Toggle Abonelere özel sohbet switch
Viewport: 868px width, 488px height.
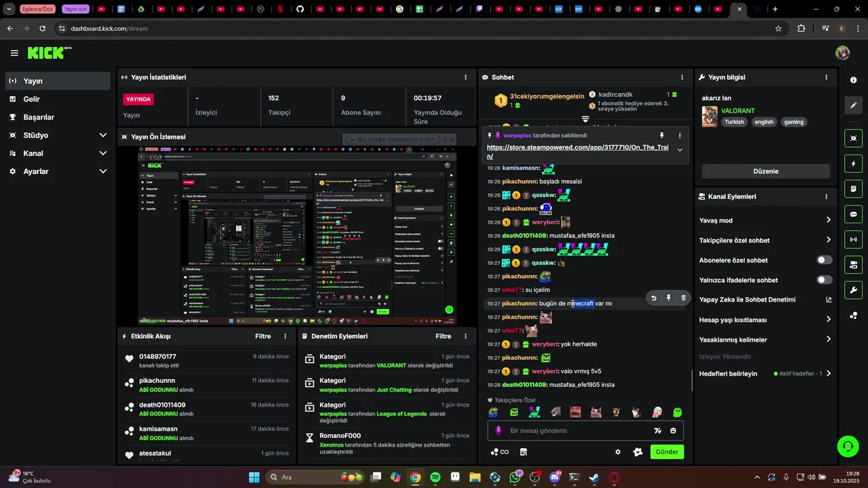point(825,260)
